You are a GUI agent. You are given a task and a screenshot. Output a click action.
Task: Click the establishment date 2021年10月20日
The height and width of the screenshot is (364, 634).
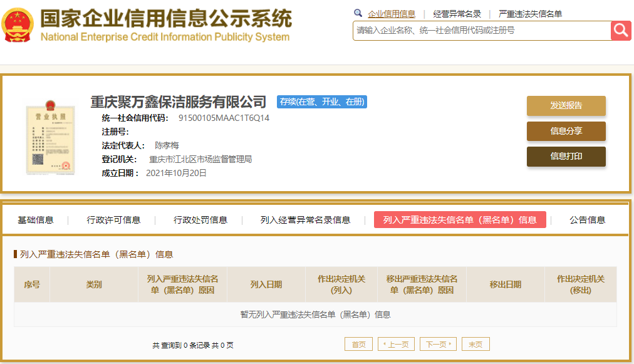(x=176, y=173)
